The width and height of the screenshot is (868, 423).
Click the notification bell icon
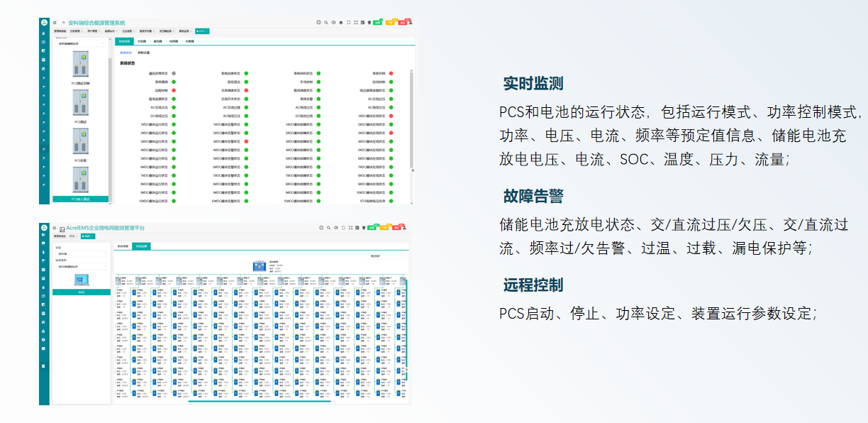341,22
